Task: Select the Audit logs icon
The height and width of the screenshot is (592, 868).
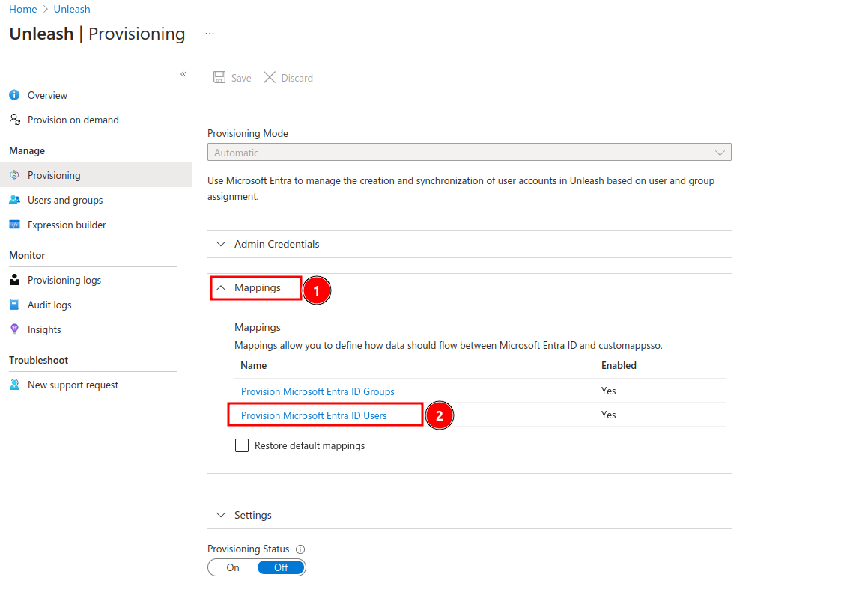Action: [16, 305]
